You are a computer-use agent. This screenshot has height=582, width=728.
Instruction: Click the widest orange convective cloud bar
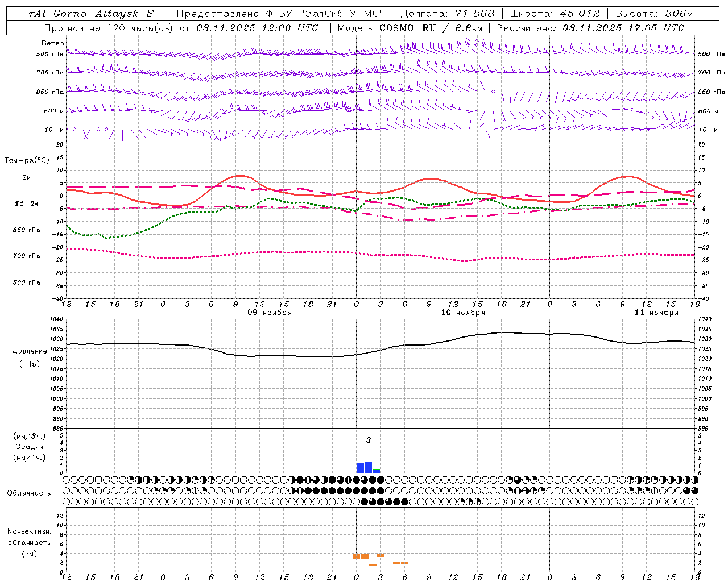pyautogui.click(x=361, y=556)
